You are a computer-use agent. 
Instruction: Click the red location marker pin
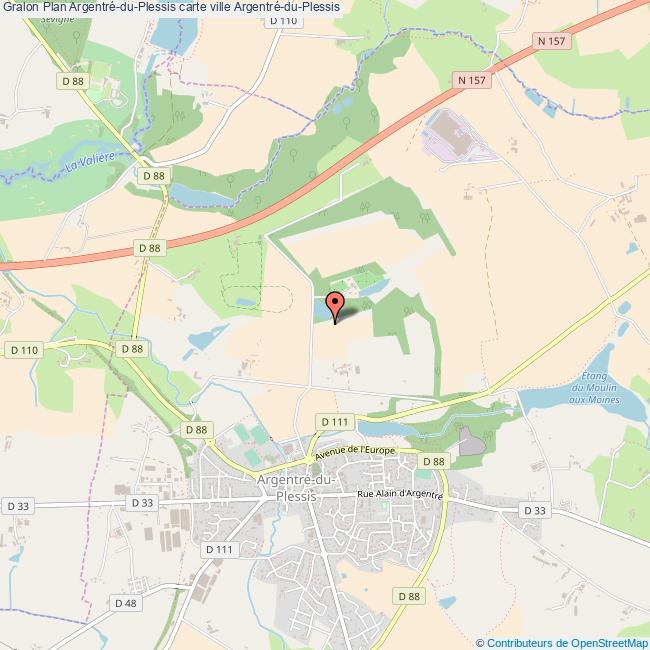[335, 307]
